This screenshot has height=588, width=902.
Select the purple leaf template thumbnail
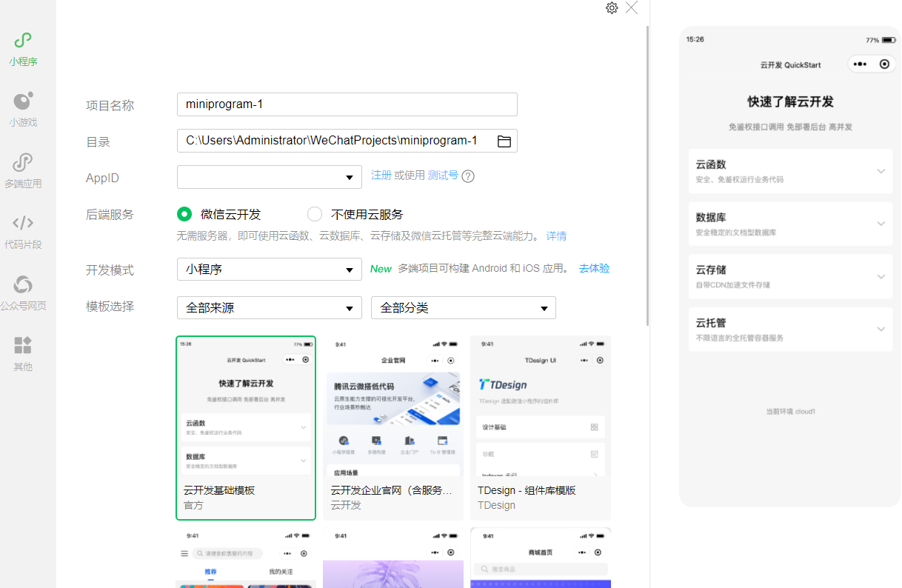[393, 558]
